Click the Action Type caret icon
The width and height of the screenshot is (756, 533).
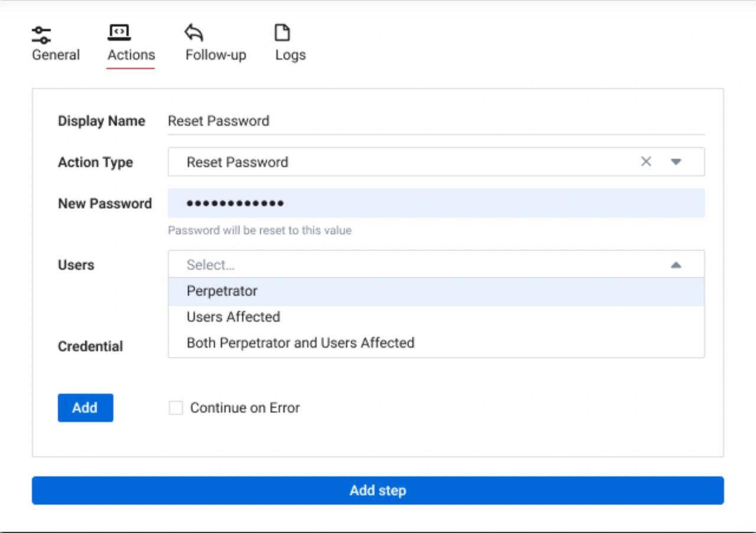(x=675, y=161)
